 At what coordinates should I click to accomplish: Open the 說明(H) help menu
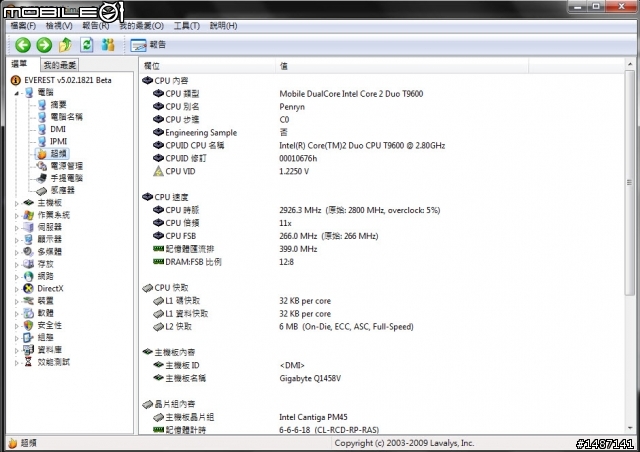click(x=223, y=26)
